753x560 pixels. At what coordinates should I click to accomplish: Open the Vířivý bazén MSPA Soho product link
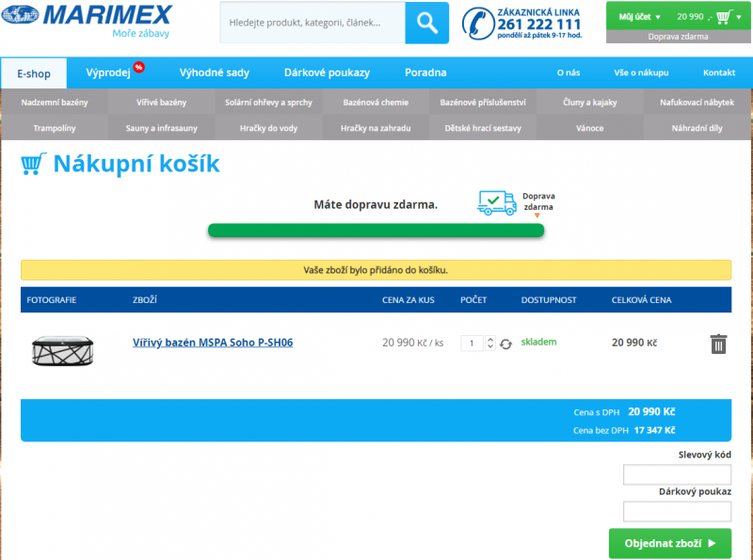click(212, 343)
